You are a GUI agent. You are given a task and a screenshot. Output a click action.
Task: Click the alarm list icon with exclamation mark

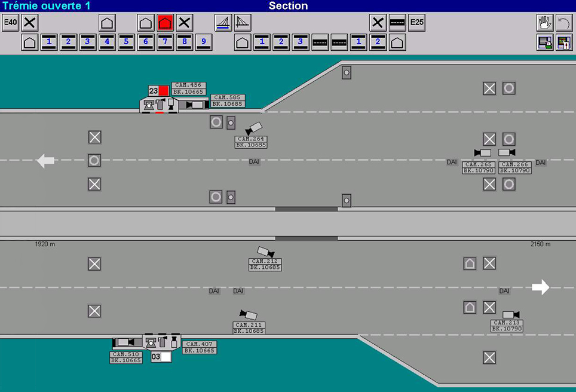coord(563,42)
